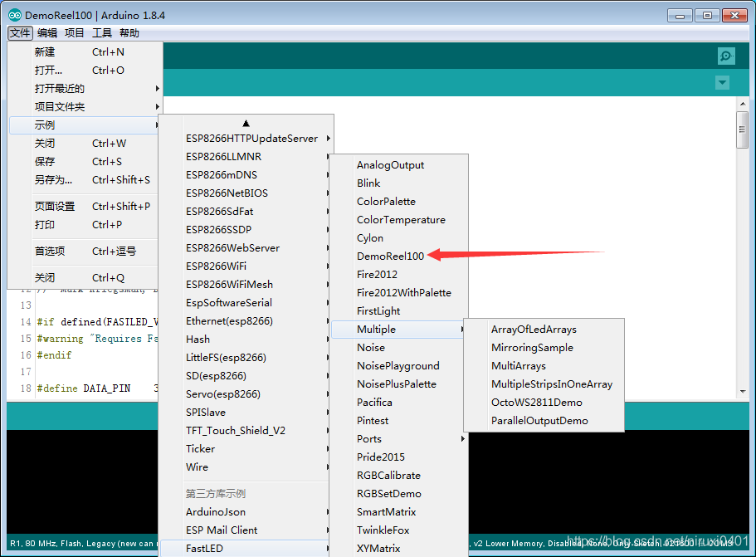Select 保存 menu entry
This screenshot has width=756, height=557.
[85, 162]
